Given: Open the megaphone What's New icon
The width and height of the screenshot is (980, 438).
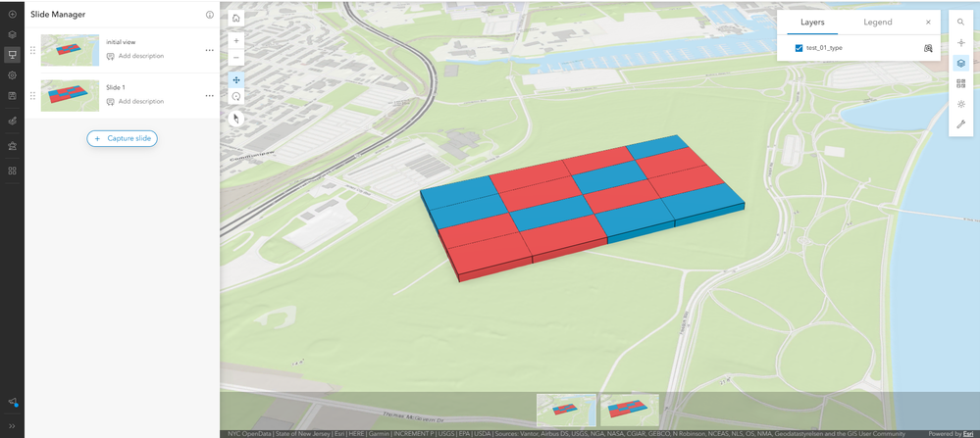Looking at the screenshot, I should pos(12,402).
